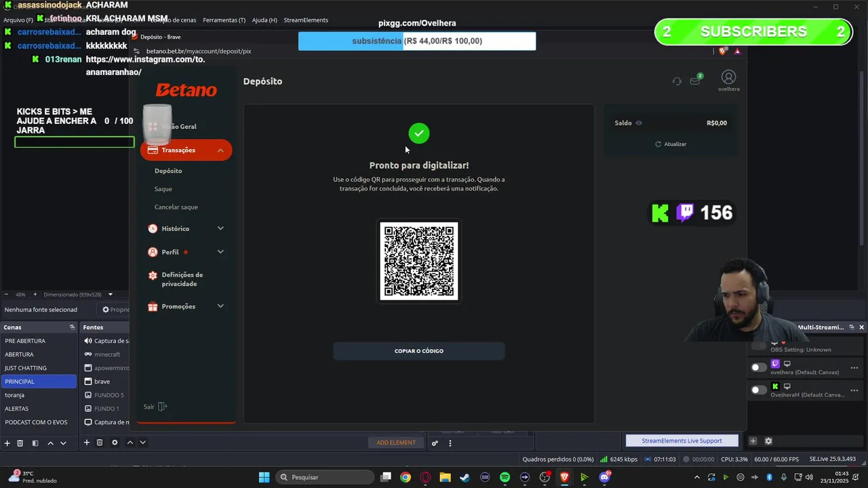
Task: Click the Betano logo
Action: [x=186, y=90]
